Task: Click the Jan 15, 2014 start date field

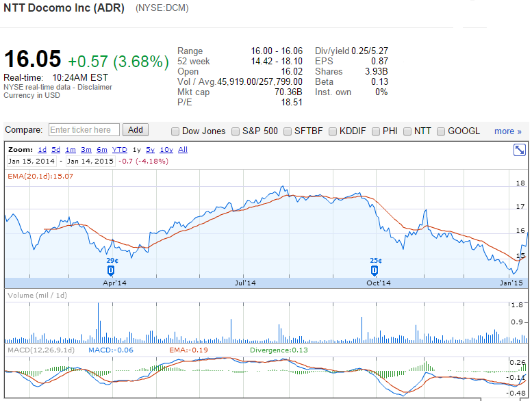Action: [x=31, y=161]
